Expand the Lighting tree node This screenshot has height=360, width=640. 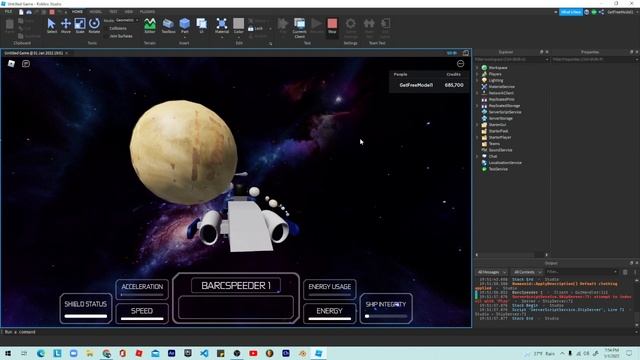point(477,80)
